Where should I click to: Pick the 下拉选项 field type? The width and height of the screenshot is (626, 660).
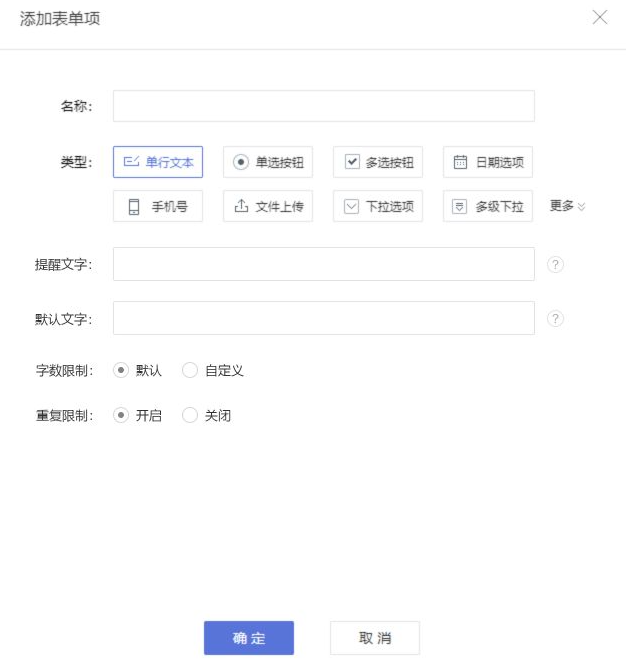[378, 206]
